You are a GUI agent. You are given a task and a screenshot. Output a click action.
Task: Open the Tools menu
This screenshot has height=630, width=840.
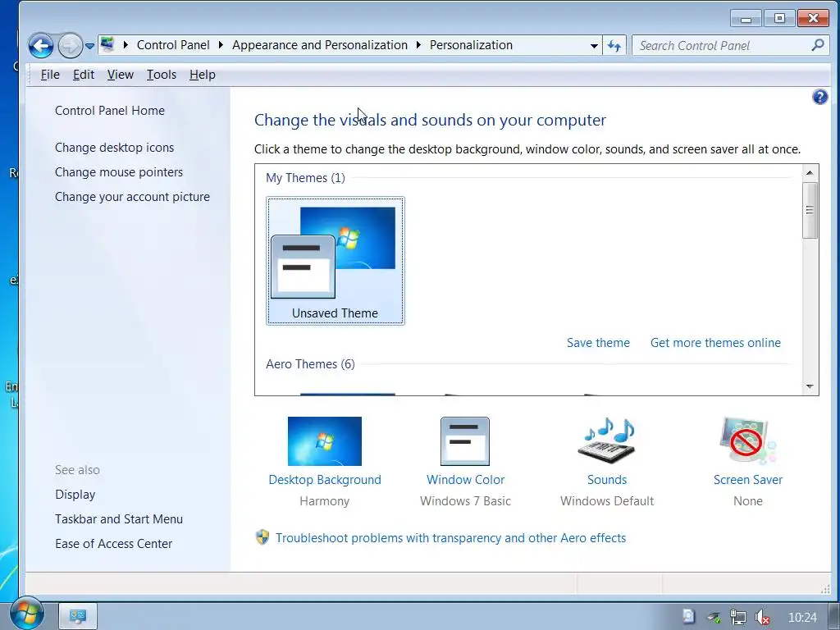click(162, 75)
